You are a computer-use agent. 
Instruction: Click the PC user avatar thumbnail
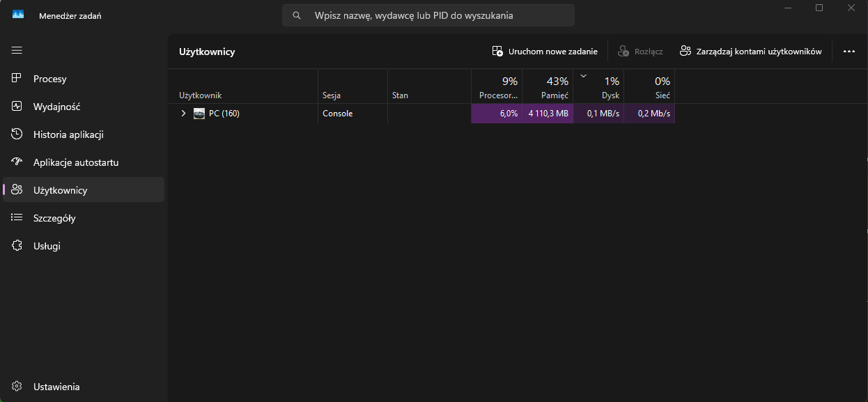click(199, 114)
